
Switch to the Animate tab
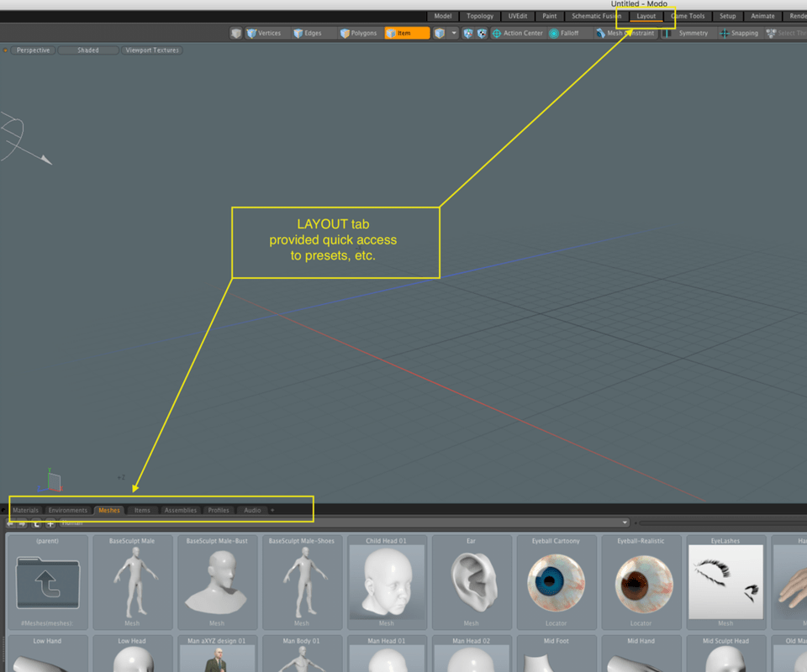(x=762, y=16)
